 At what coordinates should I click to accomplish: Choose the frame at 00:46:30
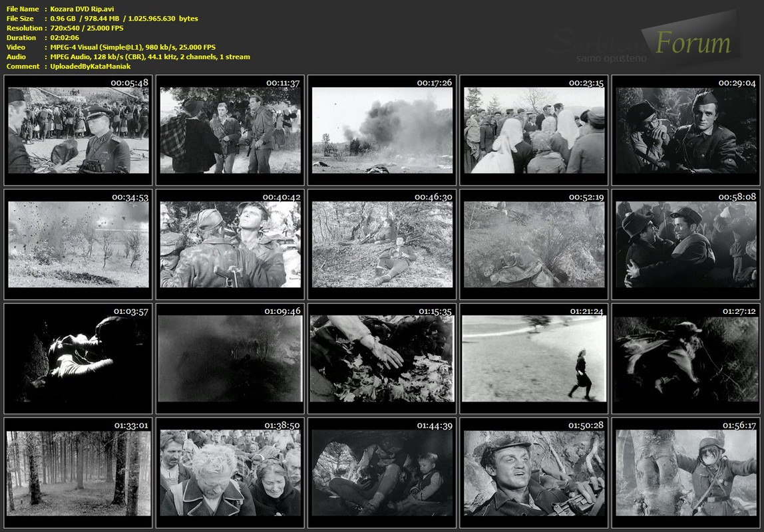tap(382, 244)
